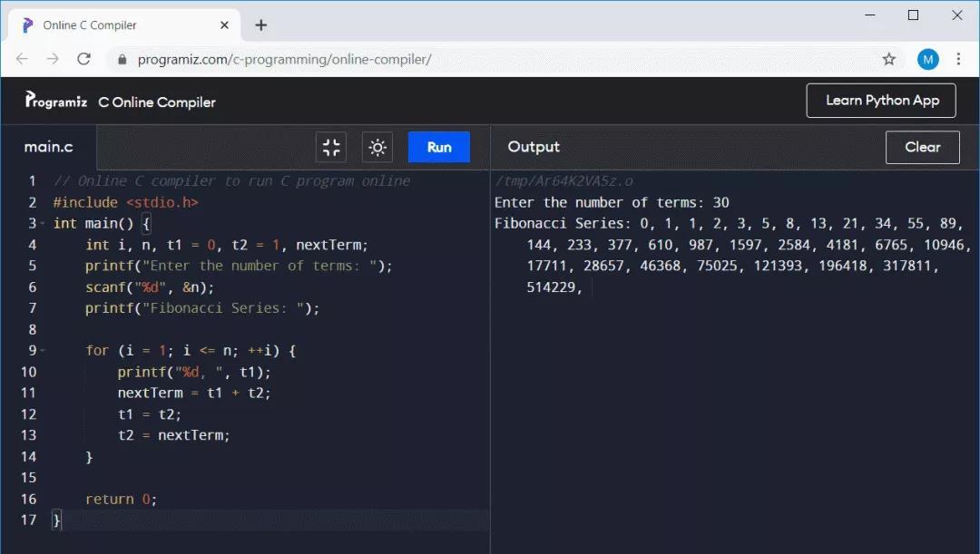Image resolution: width=980 pixels, height=554 pixels.
Task: Clear the output panel
Action: pyautogui.click(x=922, y=147)
